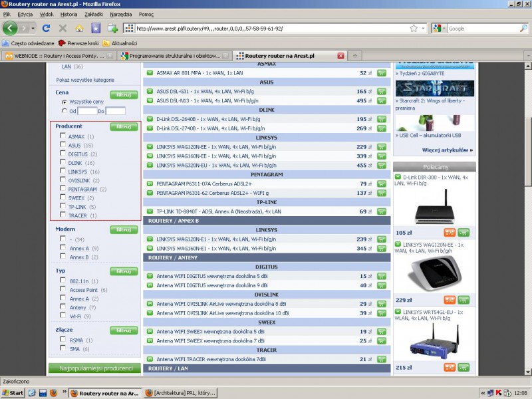Enable the Access Point type checkbox
The width and height of the screenshot is (532, 399).
coord(63,290)
